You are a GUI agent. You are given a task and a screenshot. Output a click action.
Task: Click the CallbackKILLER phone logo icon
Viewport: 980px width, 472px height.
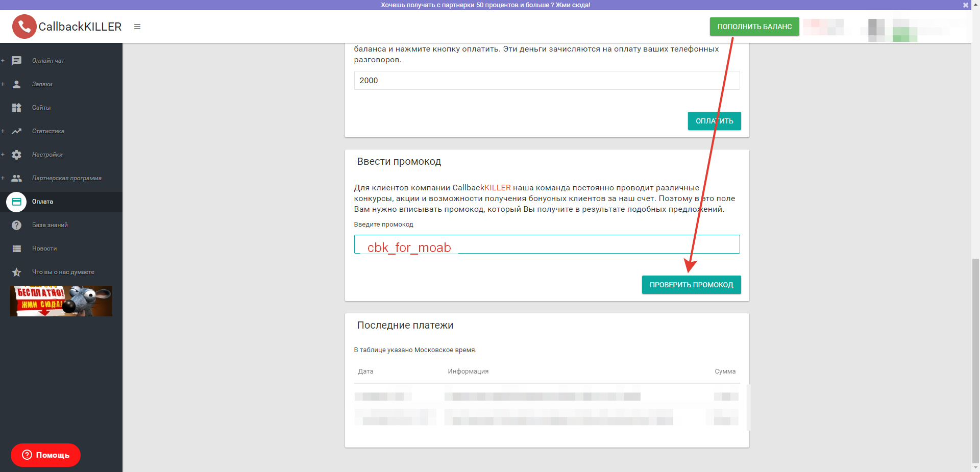tap(24, 27)
